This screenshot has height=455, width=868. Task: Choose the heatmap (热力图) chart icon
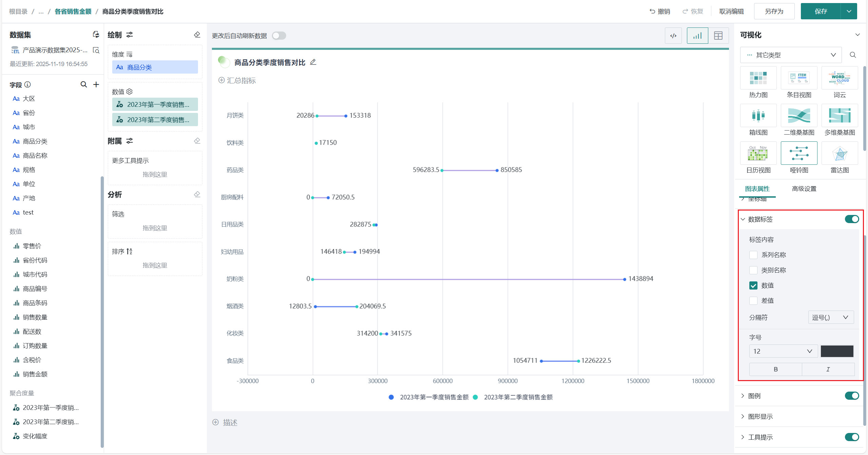(x=758, y=78)
